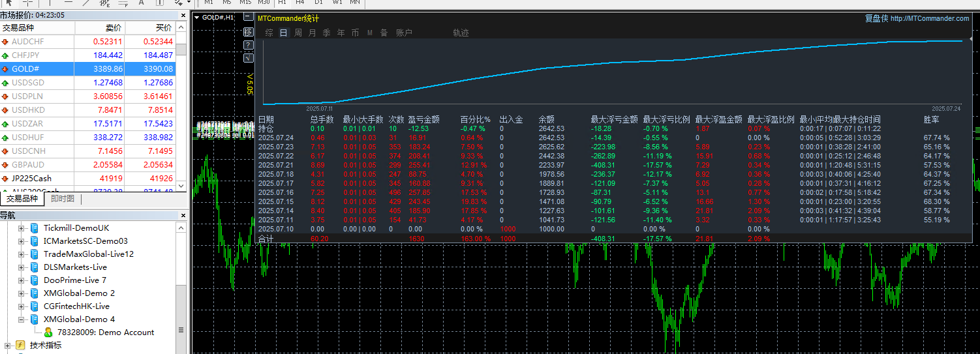Screen dimensions: 980x354
Task: Toggle the H1 timeframe button
Action: [282, 3]
